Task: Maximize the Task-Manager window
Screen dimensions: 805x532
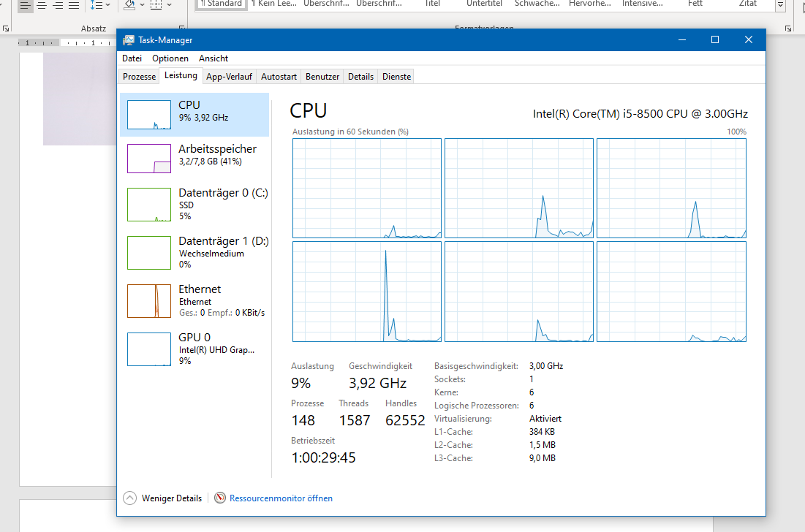Action: (714, 39)
